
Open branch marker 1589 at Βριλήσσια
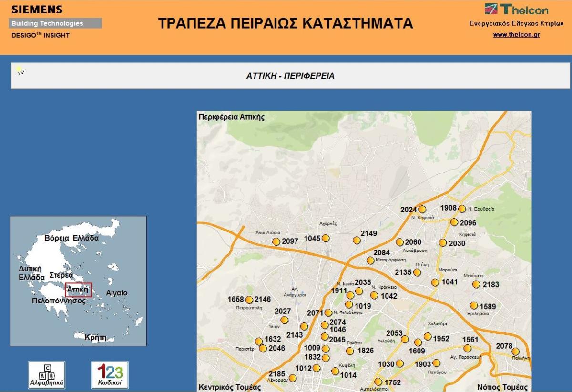click(x=473, y=305)
